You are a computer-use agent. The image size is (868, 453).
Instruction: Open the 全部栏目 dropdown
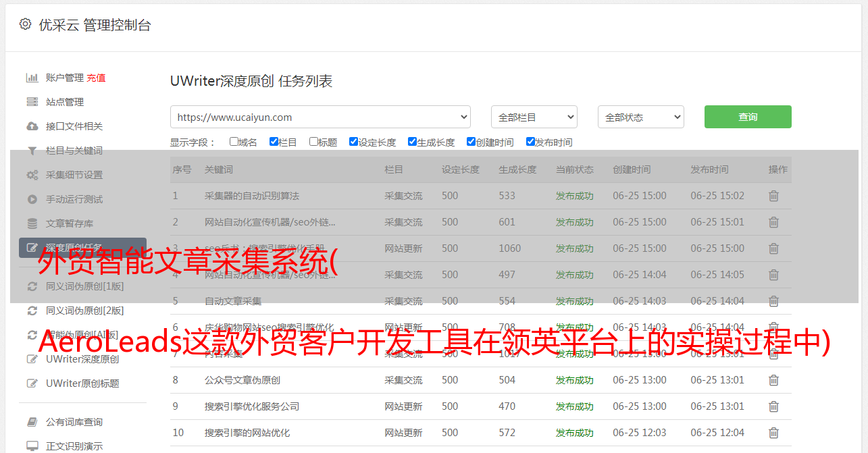534,117
